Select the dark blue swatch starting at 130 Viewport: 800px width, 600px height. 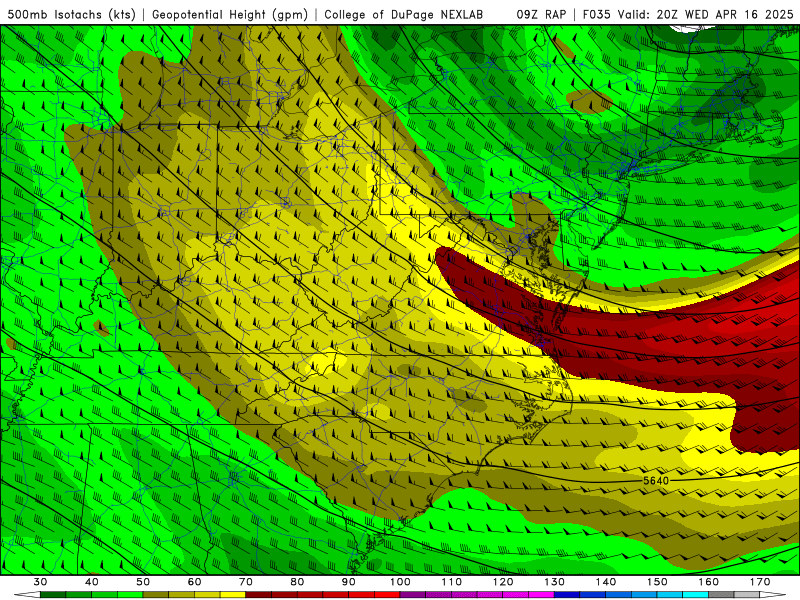[x=567, y=595]
